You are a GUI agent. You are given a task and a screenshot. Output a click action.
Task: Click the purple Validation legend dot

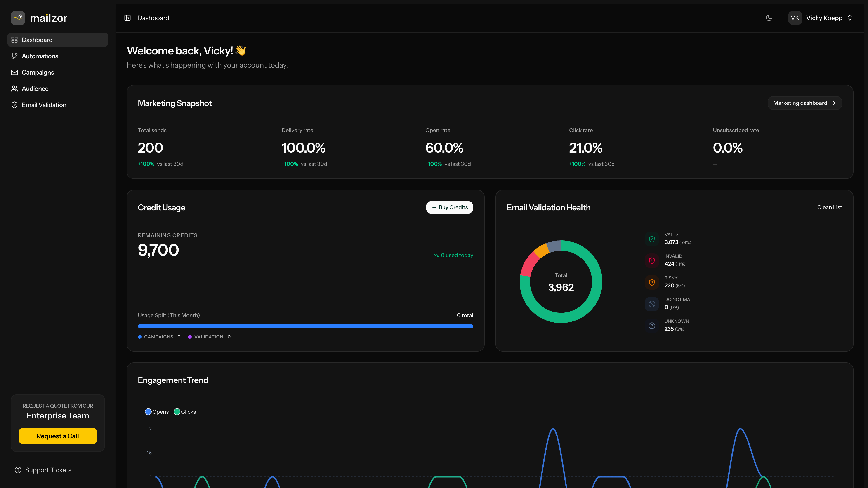click(190, 337)
